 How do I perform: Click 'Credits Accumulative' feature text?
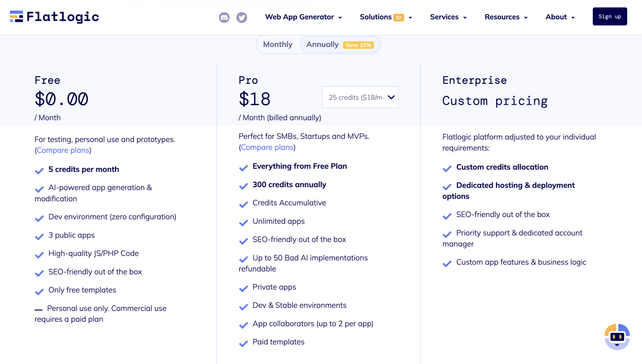(x=289, y=203)
